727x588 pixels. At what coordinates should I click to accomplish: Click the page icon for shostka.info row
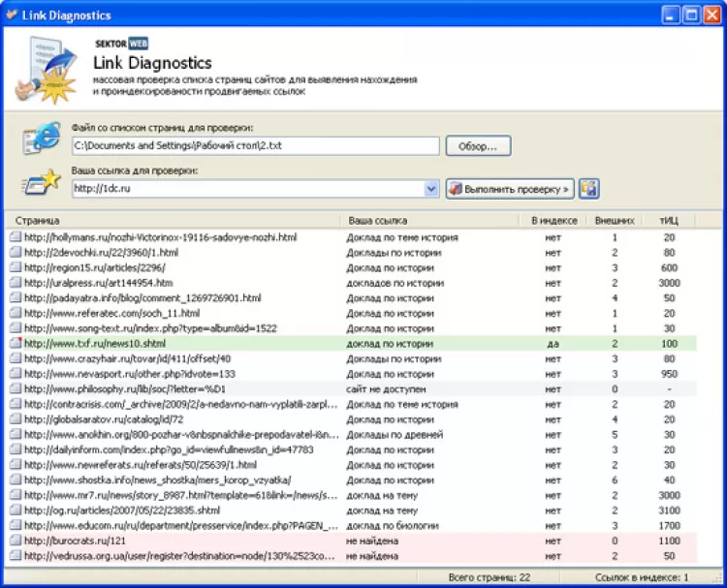(16, 480)
